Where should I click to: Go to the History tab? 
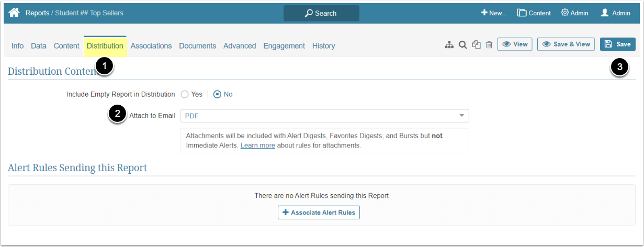tap(323, 46)
